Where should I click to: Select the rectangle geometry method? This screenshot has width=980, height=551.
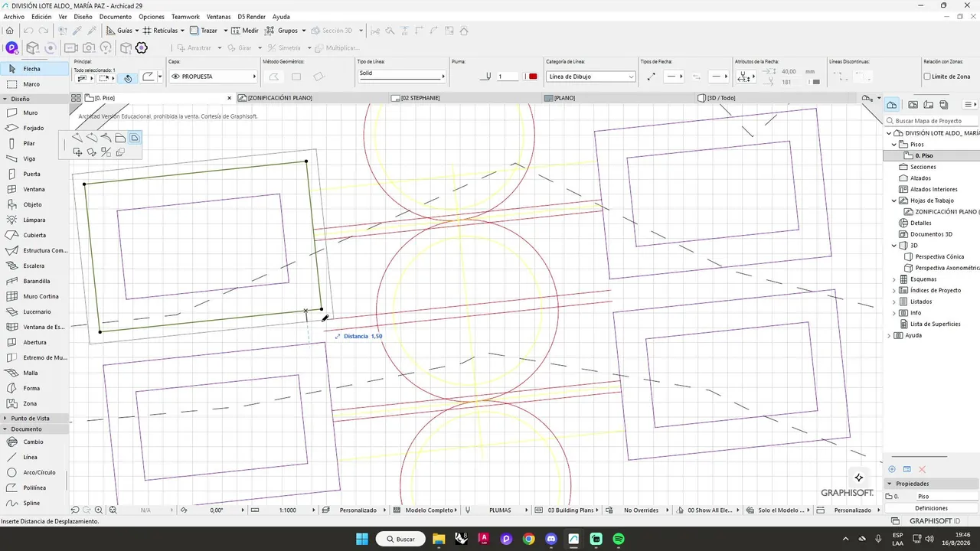[296, 77]
